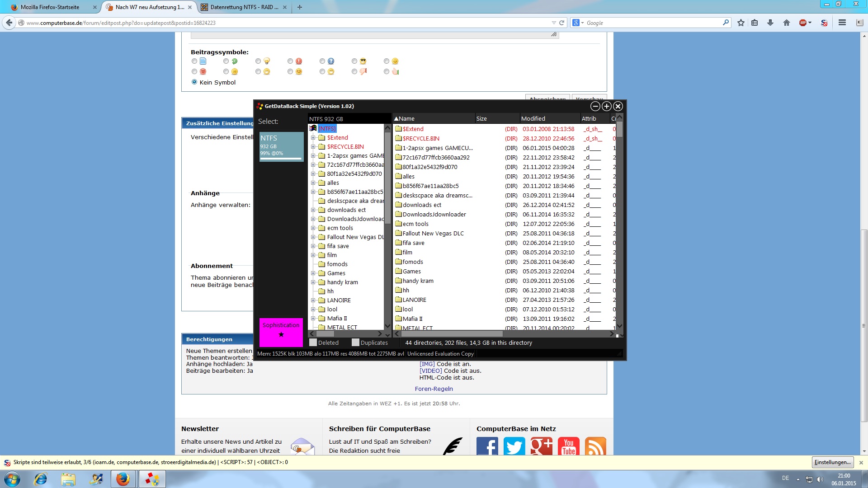Screen dimensions: 868x488
Task: Click the Facebook icon under ComputerBase im Netz
Action: (487, 446)
